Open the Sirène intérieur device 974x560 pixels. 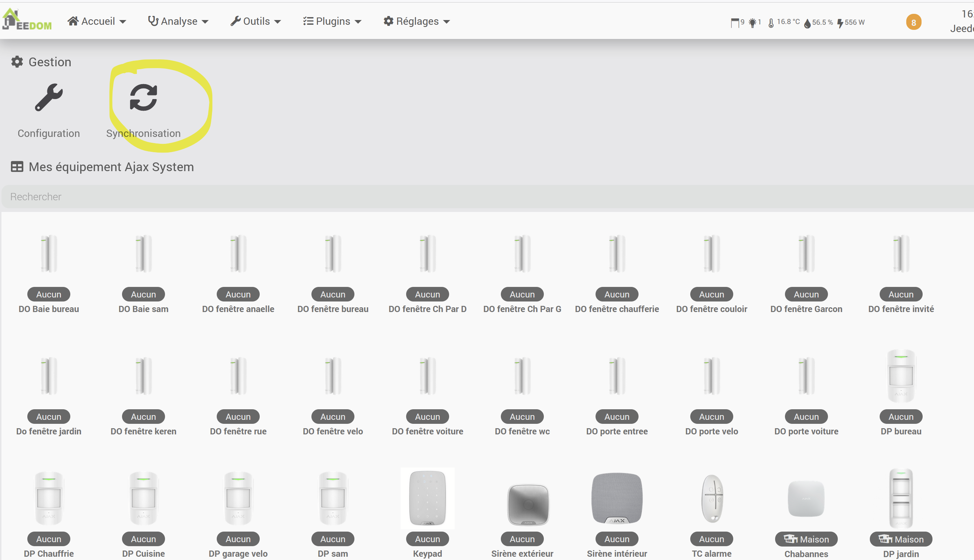pyautogui.click(x=617, y=498)
